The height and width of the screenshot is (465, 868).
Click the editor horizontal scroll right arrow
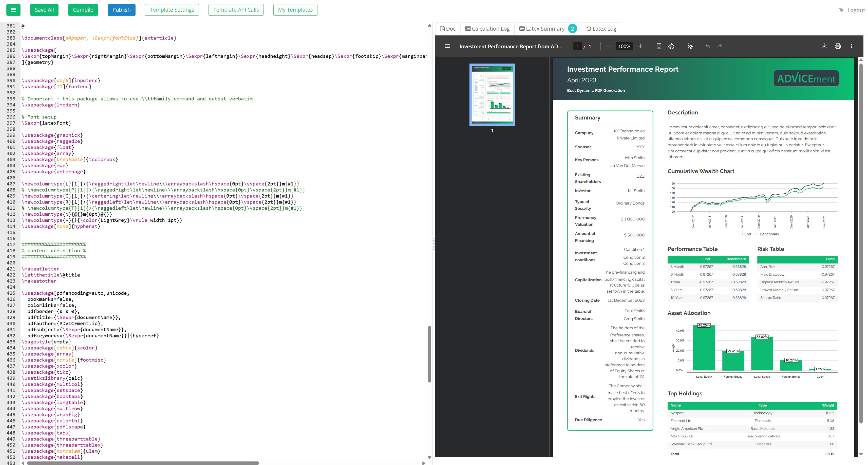(424, 463)
